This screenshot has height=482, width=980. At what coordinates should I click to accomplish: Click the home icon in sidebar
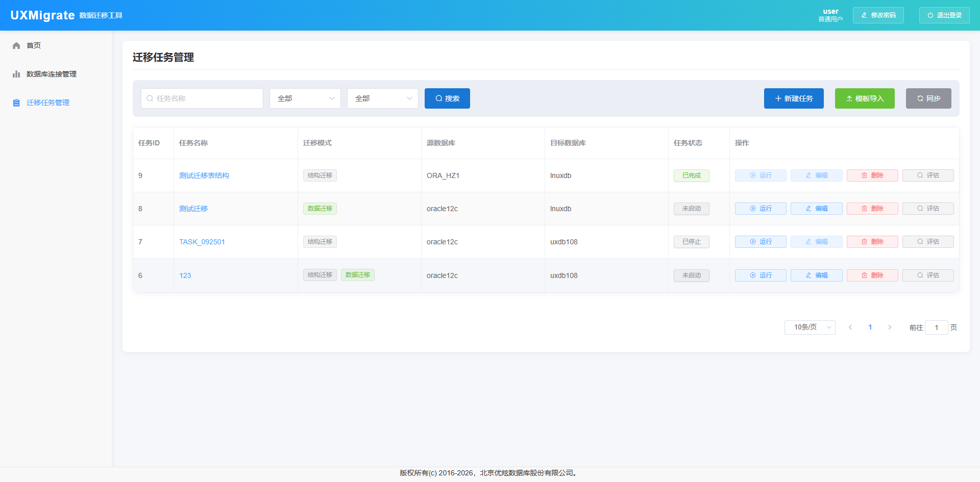pos(16,45)
